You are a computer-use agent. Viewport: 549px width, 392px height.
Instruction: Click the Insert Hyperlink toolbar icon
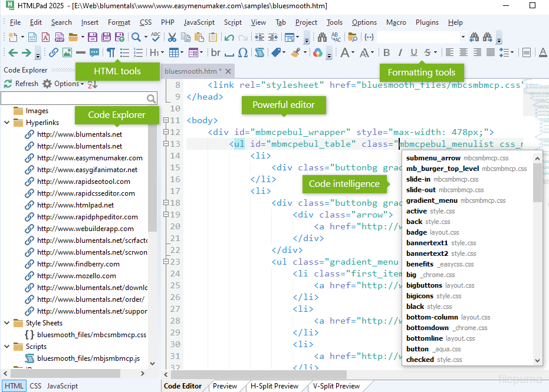54,52
